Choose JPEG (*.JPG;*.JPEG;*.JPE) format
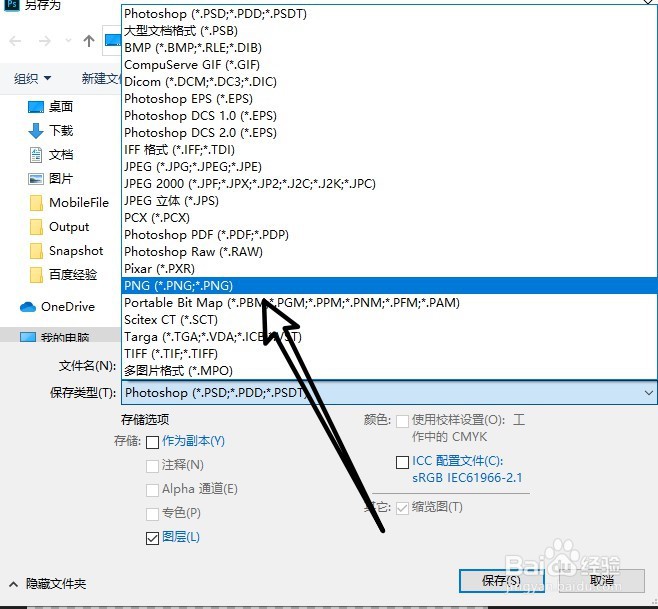 click(389, 167)
